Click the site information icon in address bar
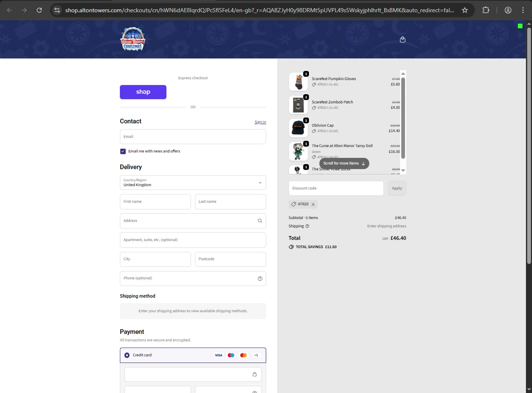This screenshot has width=532, height=393. tap(57, 10)
